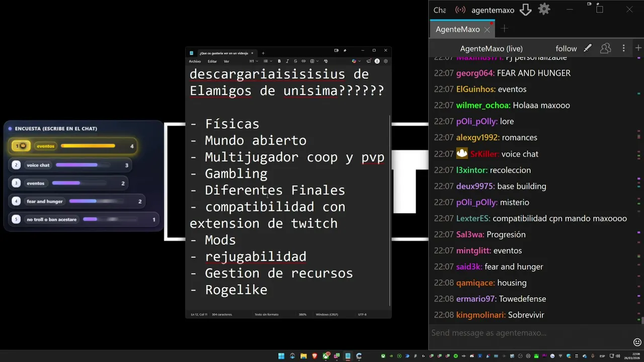Pin the Notepad window on top
The width and height of the screenshot is (644, 362).
coord(345,50)
